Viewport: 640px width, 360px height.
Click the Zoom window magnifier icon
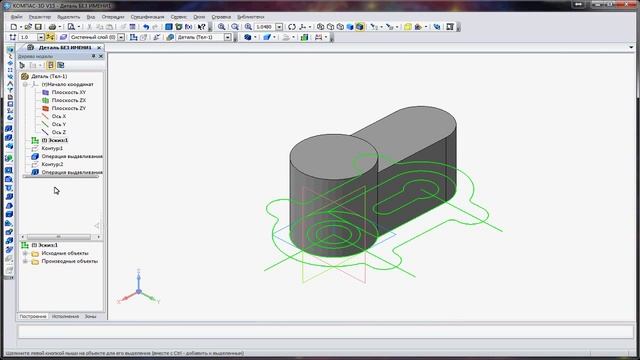tap(221, 27)
